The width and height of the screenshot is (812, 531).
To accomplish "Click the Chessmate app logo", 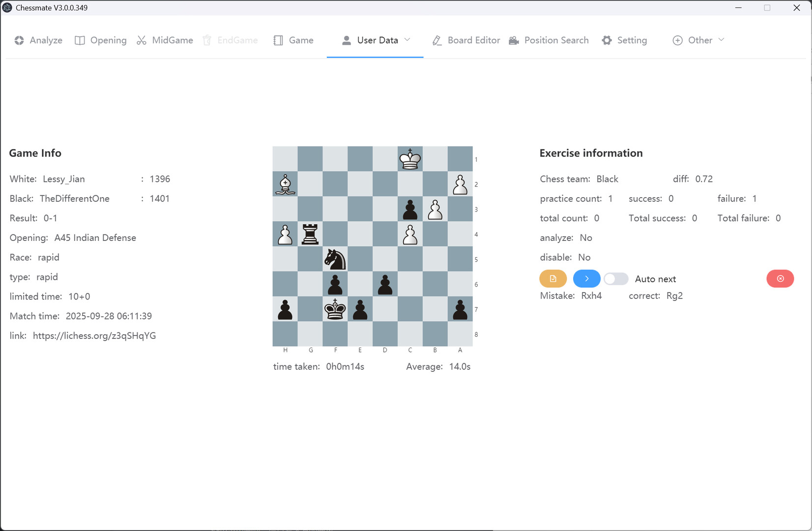I will 7,7.
